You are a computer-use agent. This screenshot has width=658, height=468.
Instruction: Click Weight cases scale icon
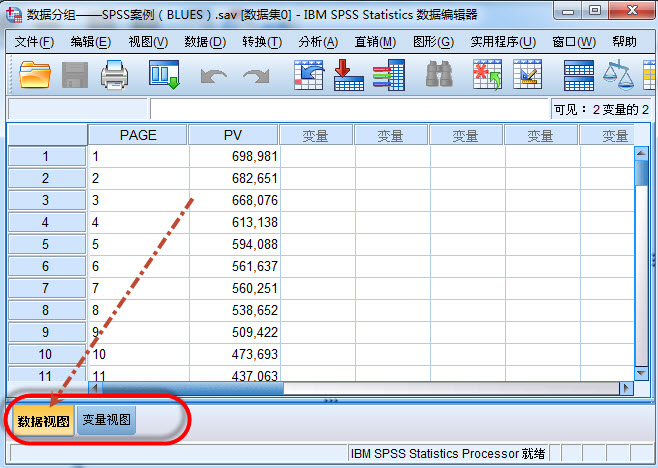pyautogui.click(x=618, y=75)
